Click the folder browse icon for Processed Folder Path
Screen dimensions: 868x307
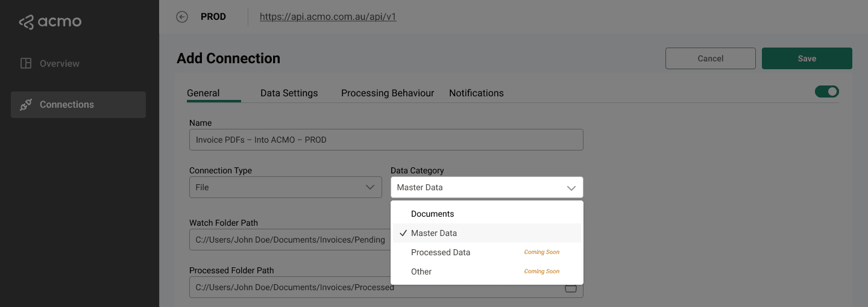570,288
